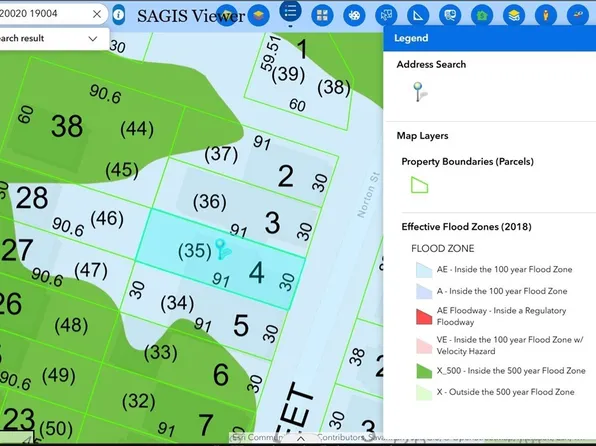Viewport: 596px width, 446px height.
Task: Click the AE flood zone swatch
Action: click(x=424, y=270)
